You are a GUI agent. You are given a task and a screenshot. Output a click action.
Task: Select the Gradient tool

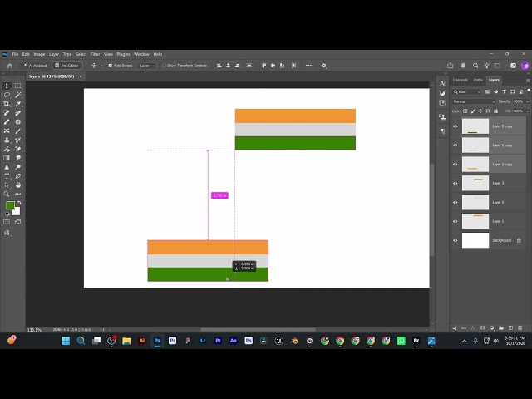(x=7, y=158)
